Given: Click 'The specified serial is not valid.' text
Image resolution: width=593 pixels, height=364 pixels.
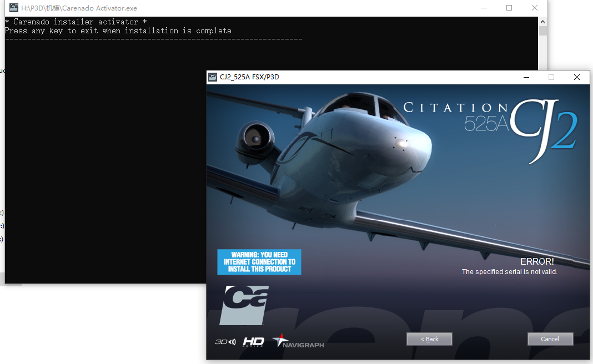Looking at the screenshot, I should click(509, 272).
